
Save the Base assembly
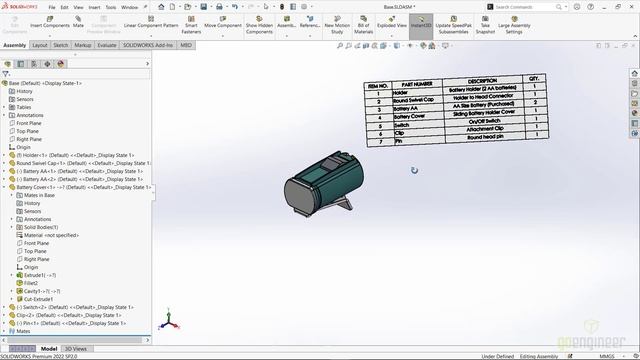(x=203, y=7)
